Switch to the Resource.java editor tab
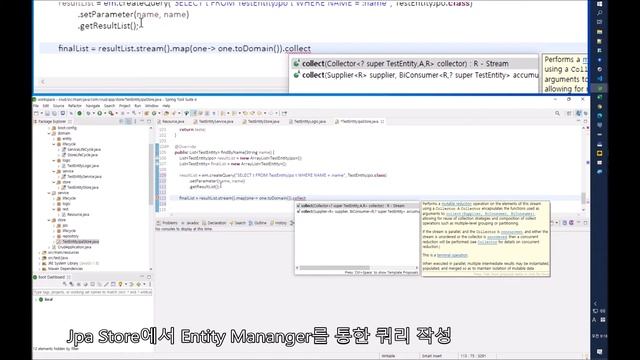Screen dimensions: 640x360 pyautogui.click(x=173, y=122)
